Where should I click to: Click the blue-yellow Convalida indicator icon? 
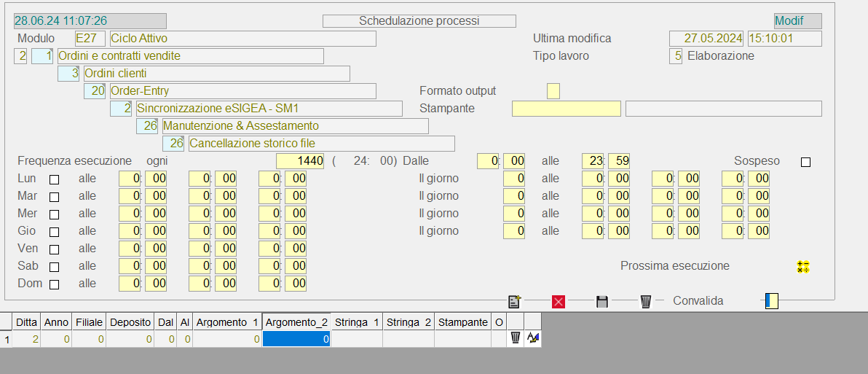pyautogui.click(x=771, y=301)
